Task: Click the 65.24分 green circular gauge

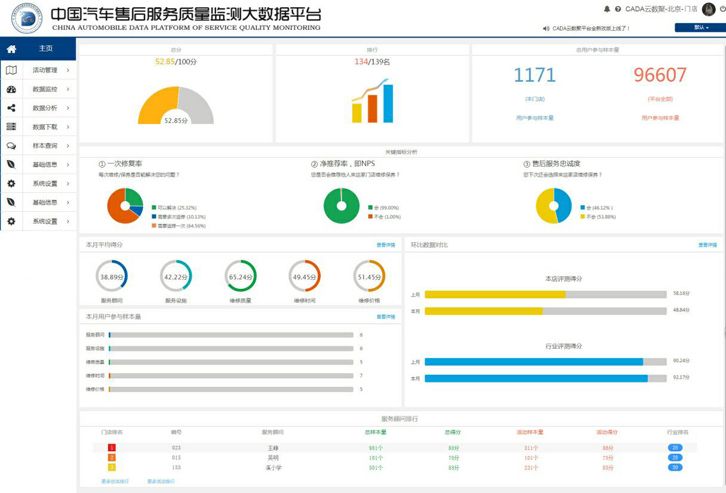Action: pos(240,276)
